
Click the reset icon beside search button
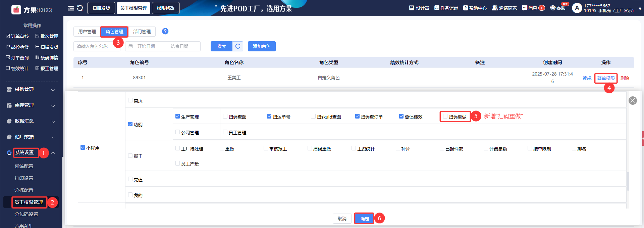[x=237, y=46]
